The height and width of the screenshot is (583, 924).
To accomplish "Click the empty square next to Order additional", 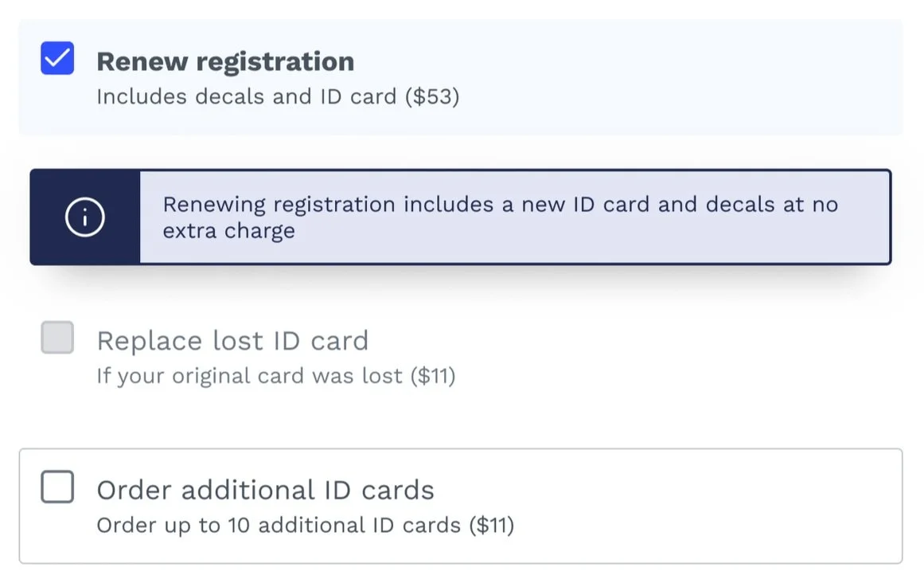I will 57,488.
